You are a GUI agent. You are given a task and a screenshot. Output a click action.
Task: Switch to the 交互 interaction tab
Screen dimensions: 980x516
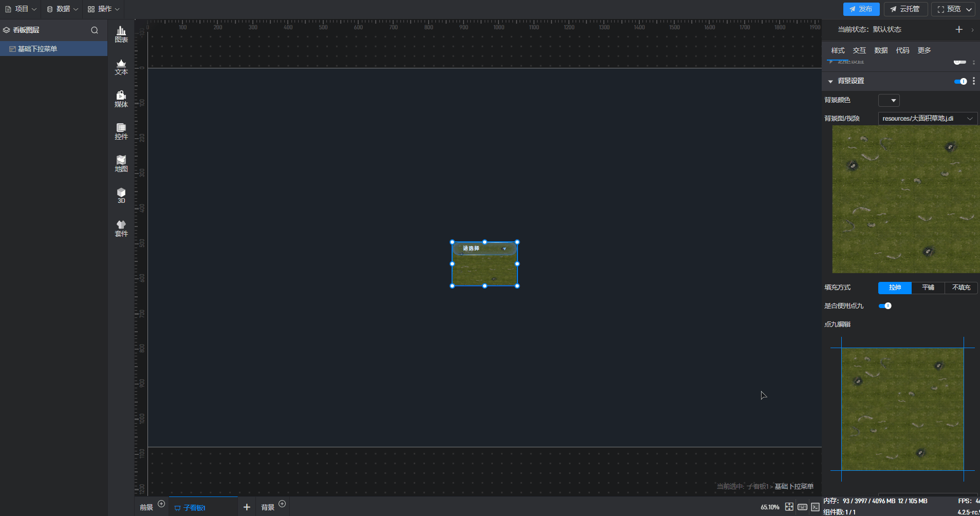point(859,50)
